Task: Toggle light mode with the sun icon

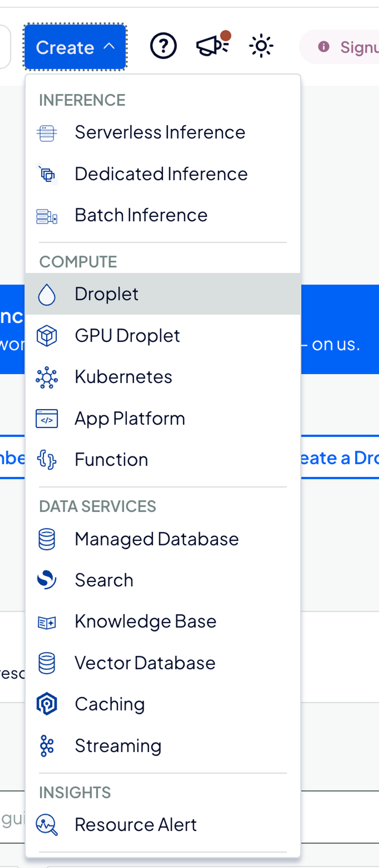Action: (x=261, y=46)
